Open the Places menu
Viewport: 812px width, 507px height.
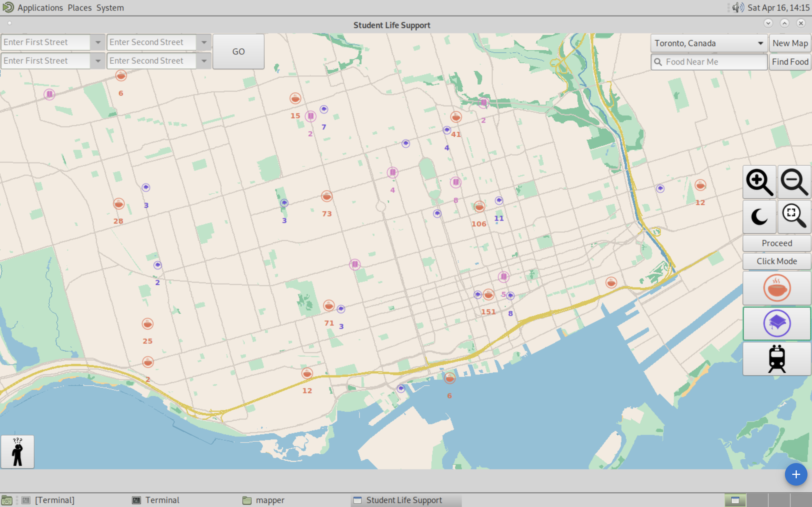click(80, 7)
